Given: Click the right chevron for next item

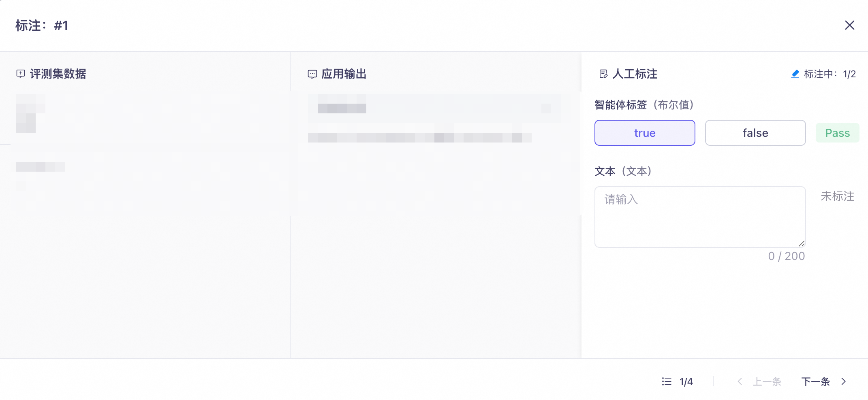Looking at the screenshot, I should [844, 381].
